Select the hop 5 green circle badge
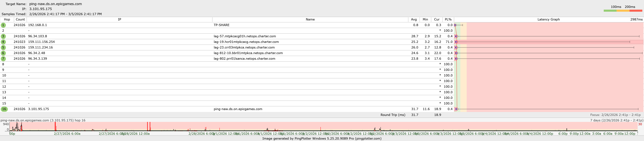Screen dimensions: 644x141 (3, 47)
